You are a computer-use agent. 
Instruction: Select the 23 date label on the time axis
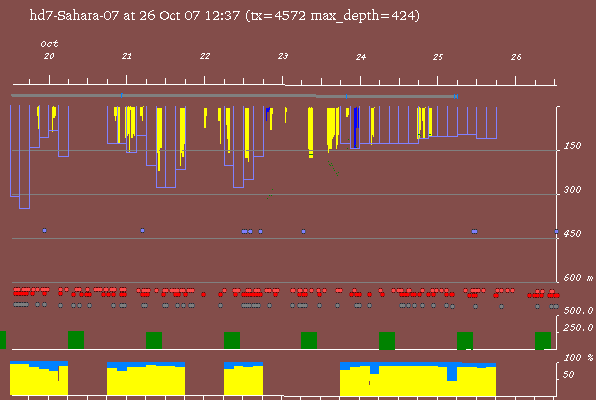coord(283,56)
